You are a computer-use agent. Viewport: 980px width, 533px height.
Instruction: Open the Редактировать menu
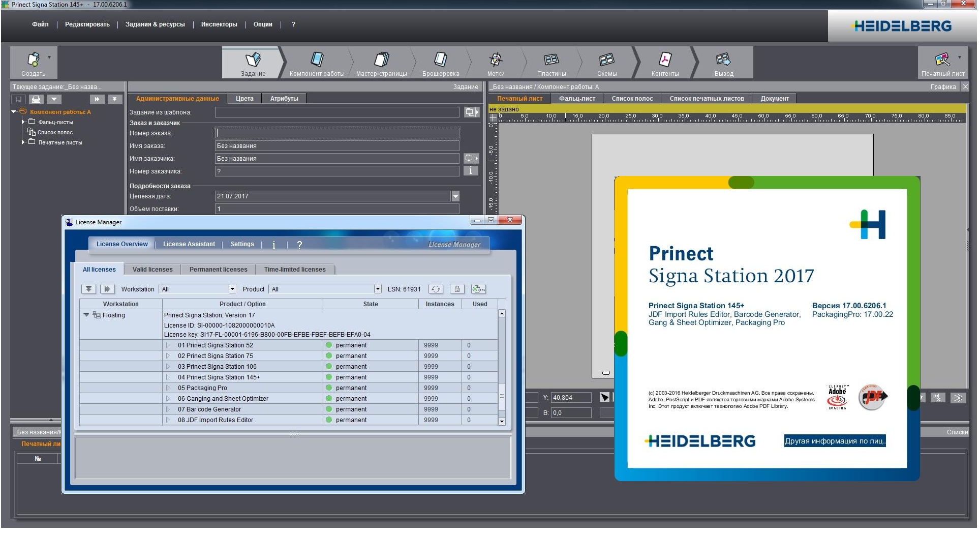click(87, 24)
